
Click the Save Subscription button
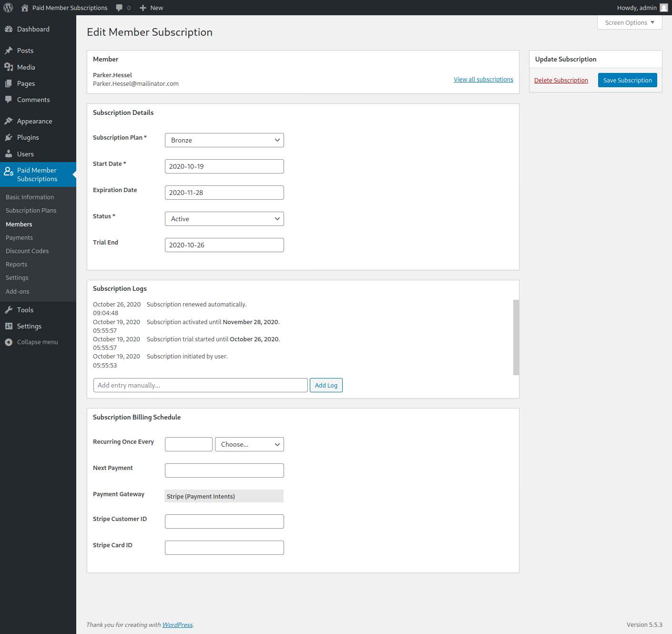coord(627,80)
